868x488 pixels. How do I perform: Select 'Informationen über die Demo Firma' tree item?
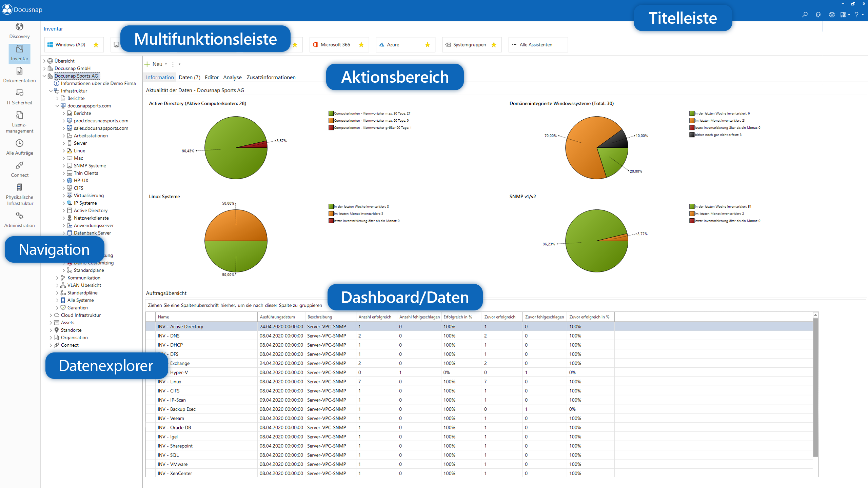[x=98, y=83]
